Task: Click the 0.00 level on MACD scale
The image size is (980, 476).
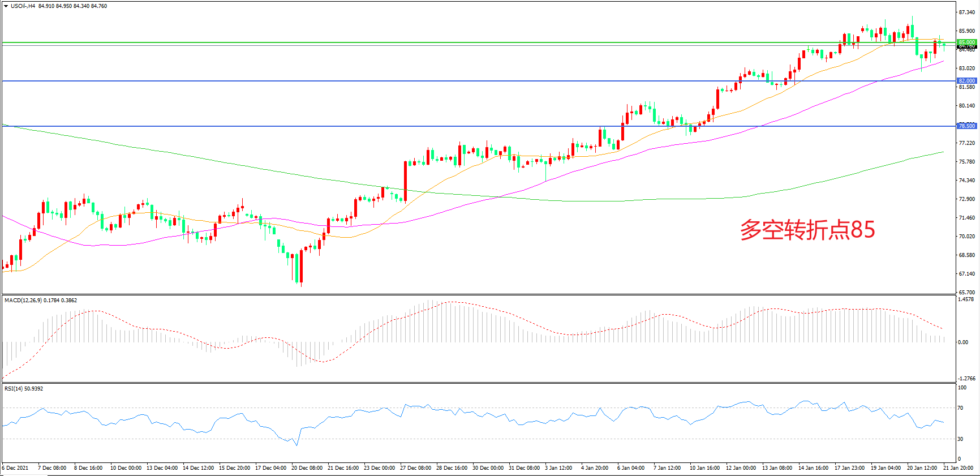Action: tap(962, 342)
